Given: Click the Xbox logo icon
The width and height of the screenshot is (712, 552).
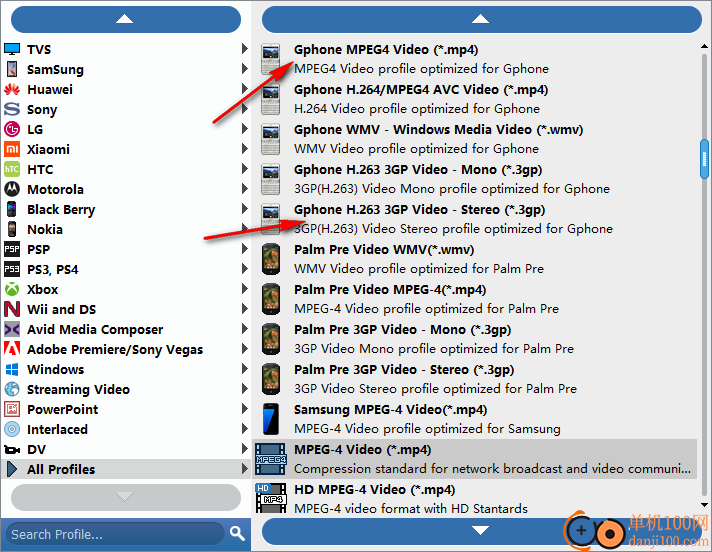Looking at the screenshot, I should pyautogui.click(x=12, y=289).
